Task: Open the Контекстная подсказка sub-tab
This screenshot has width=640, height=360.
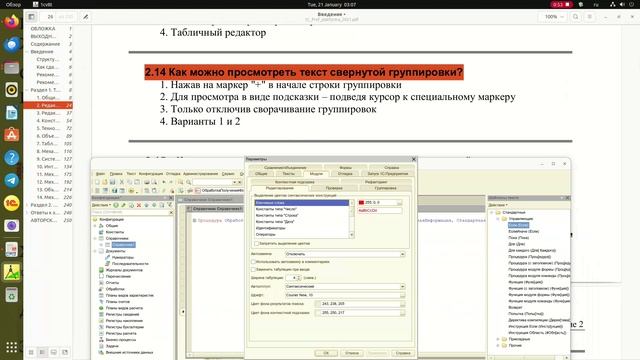Action: tap(295, 182)
